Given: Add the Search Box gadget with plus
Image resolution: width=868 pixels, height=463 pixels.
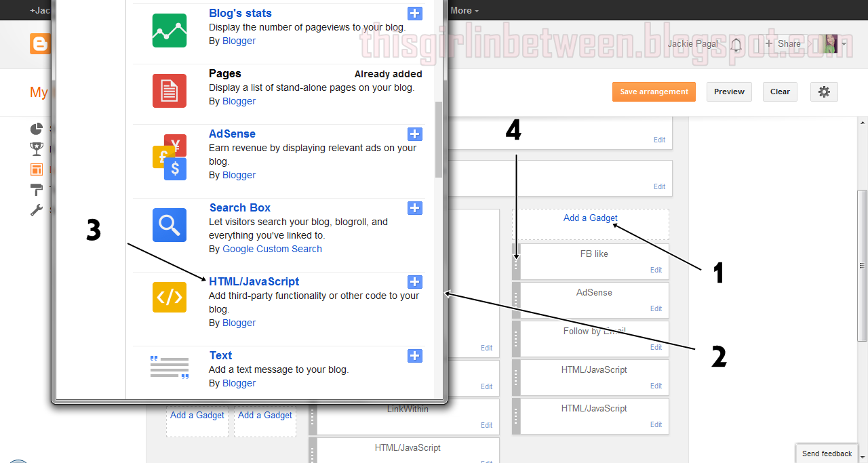Looking at the screenshot, I should coord(415,208).
